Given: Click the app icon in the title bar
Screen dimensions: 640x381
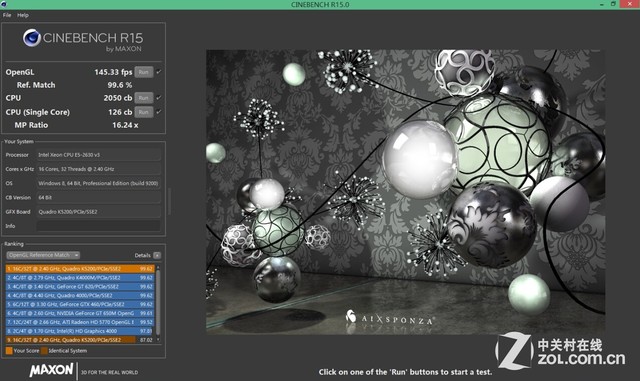Looking at the screenshot, I should pos(3,4).
